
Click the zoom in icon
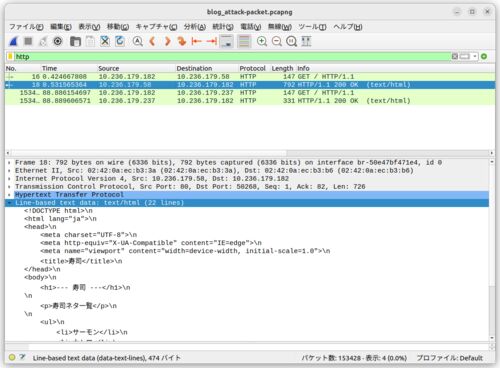point(262,41)
